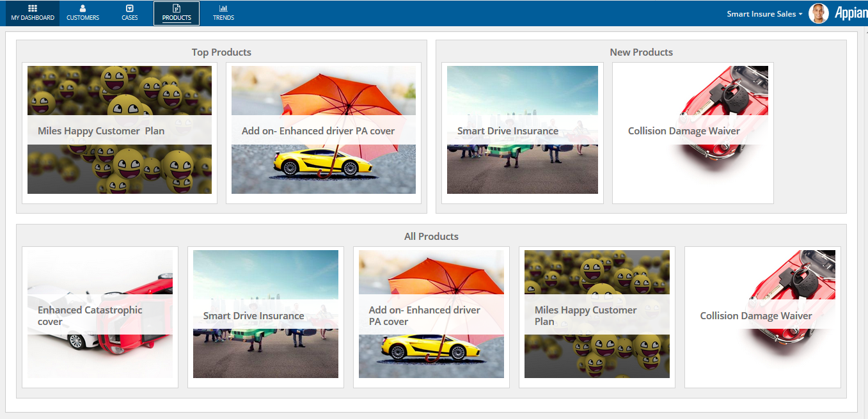Click the My Dashboard grid icon

pos(33,8)
